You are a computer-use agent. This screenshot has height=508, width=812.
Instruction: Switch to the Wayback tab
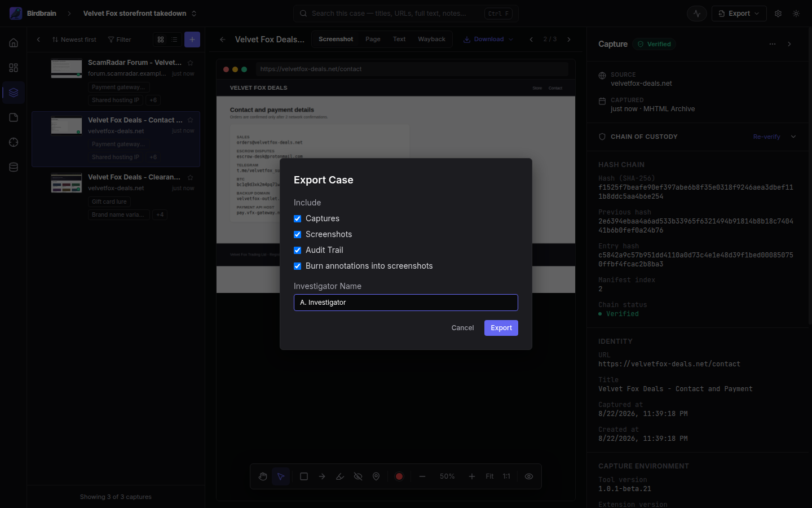431,39
